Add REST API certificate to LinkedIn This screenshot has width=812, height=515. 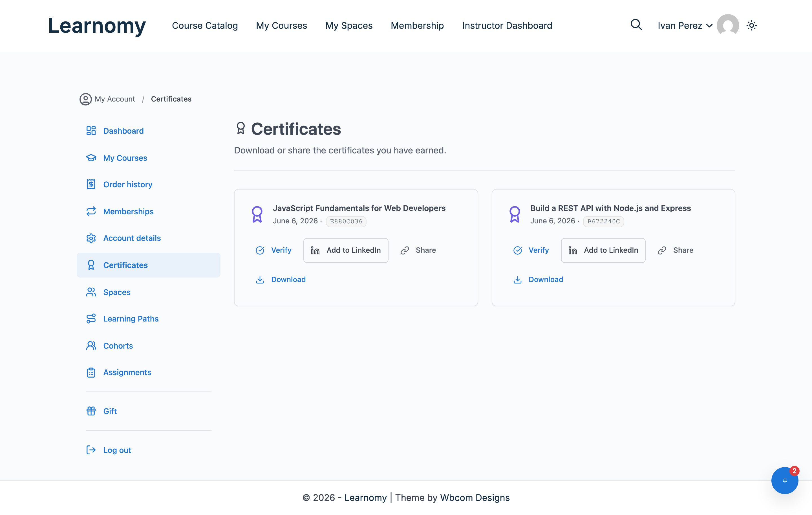pyautogui.click(x=603, y=250)
